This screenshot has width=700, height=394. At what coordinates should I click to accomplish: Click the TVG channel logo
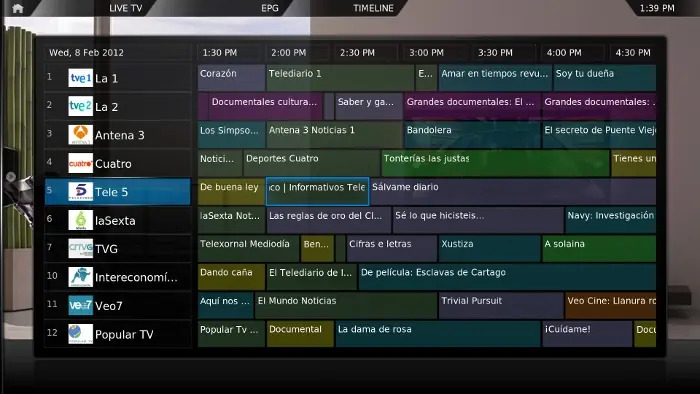[x=80, y=249]
